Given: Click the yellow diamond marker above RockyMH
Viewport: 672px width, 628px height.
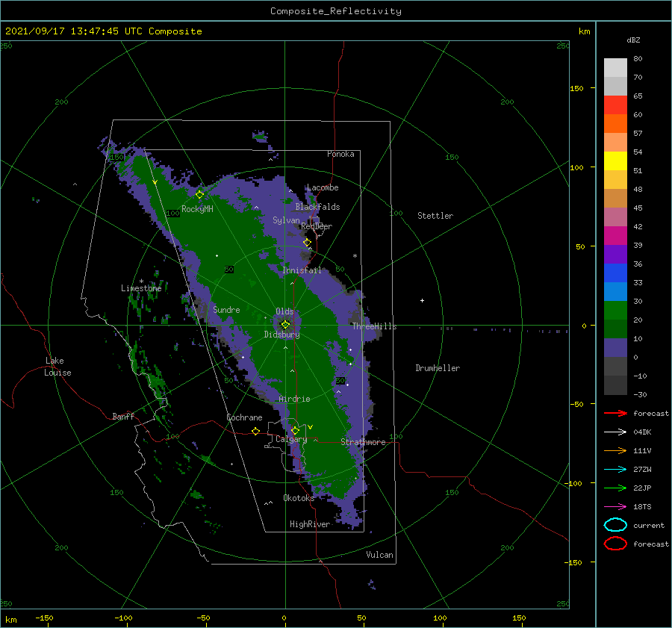Looking at the screenshot, I should [x=199, y=195].
